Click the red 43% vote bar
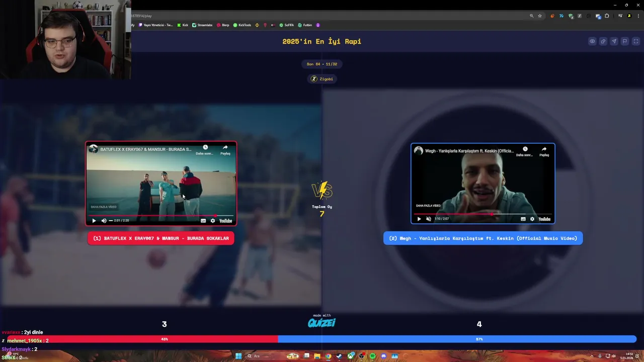Viewport: 644px width, 362px height. [x=142, y=339]
